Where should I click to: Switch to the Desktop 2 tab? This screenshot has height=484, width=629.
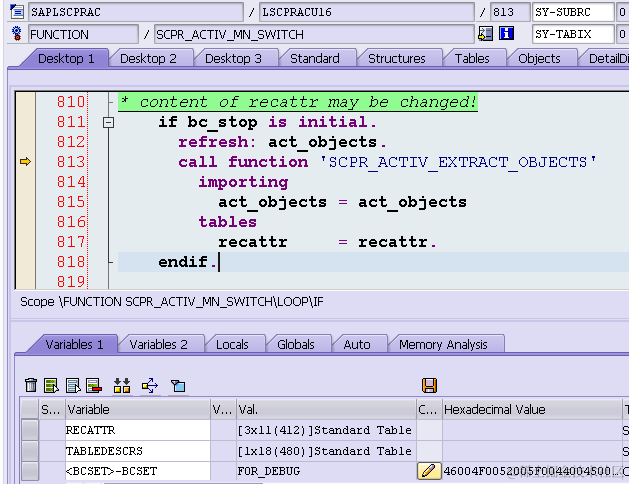click(148, 59)
